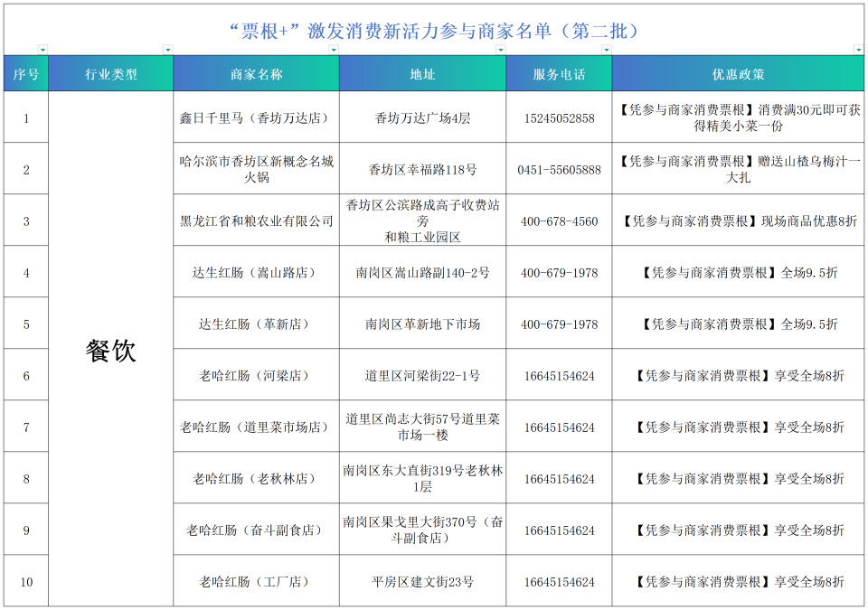Select the address 平房区建文街23号

pos(422,581)
